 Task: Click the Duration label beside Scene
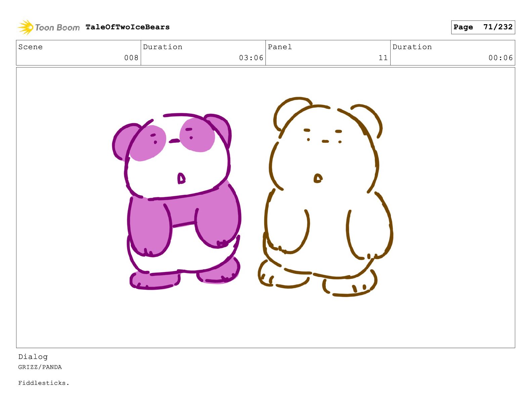point(163,47)
